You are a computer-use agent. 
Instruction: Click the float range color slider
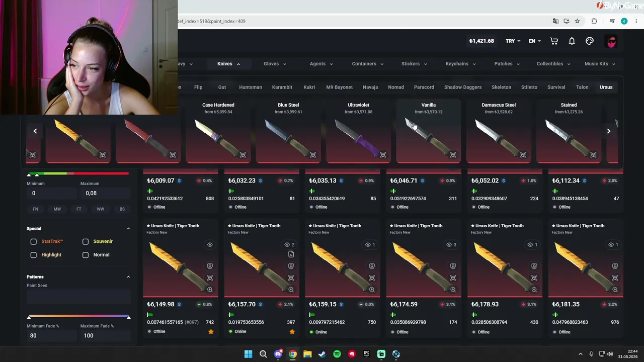tap(78, 174)
